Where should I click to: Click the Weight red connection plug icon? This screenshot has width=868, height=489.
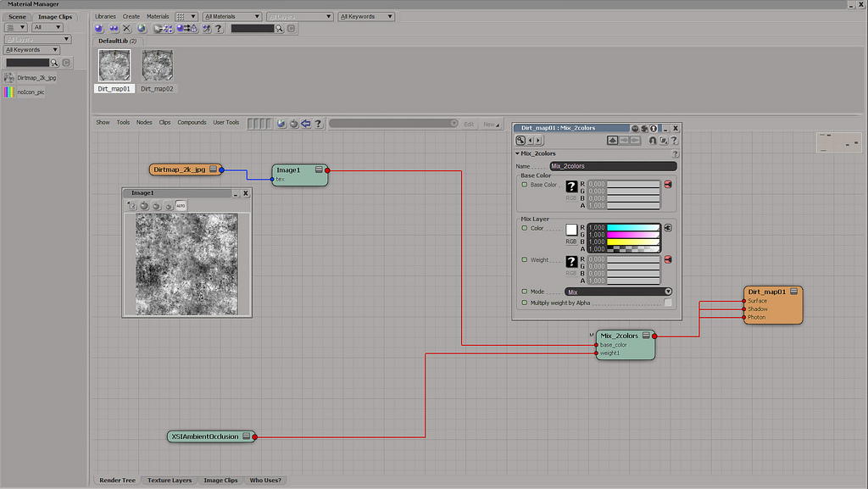[668, 259]
